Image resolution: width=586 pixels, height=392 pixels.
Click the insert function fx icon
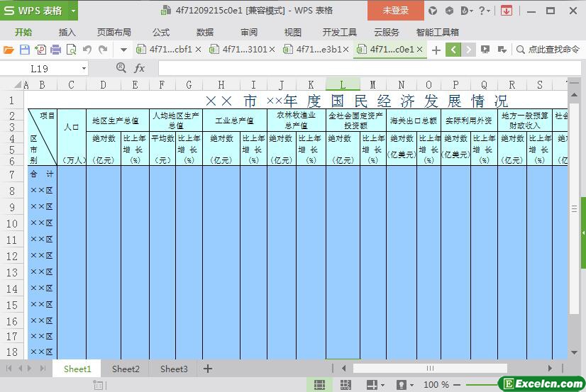pos(140,68)
